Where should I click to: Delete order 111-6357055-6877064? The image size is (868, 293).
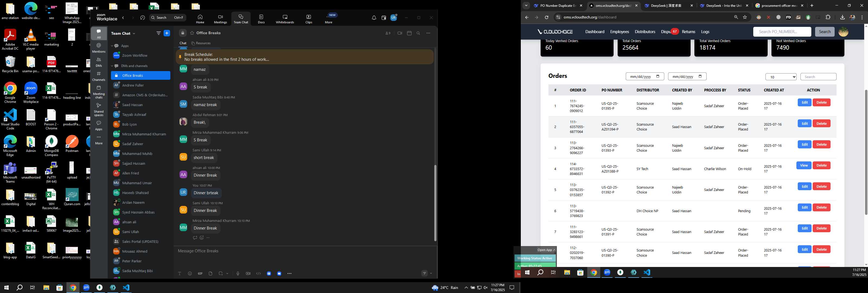pos(821,123)
